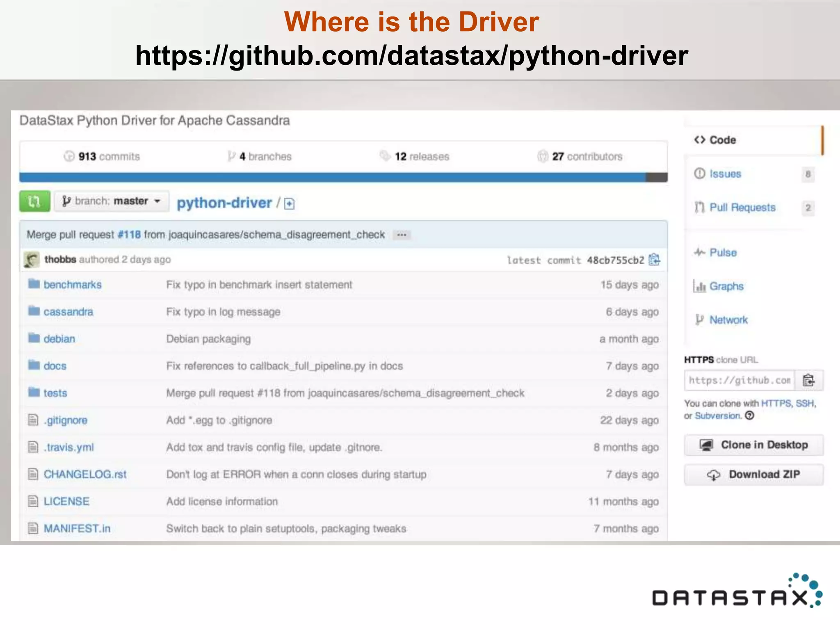
Task: Expand commit message ellipsis button
Action: coord(402,235)
